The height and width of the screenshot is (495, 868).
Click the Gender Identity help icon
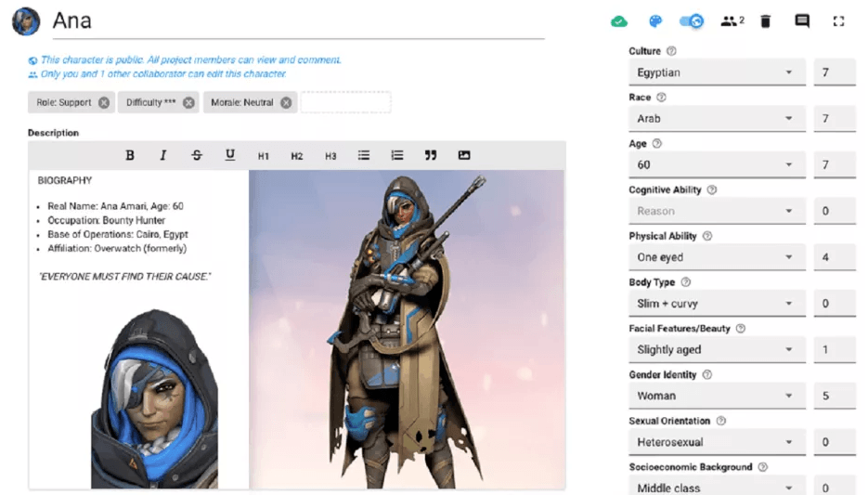[x=706, y=375]
